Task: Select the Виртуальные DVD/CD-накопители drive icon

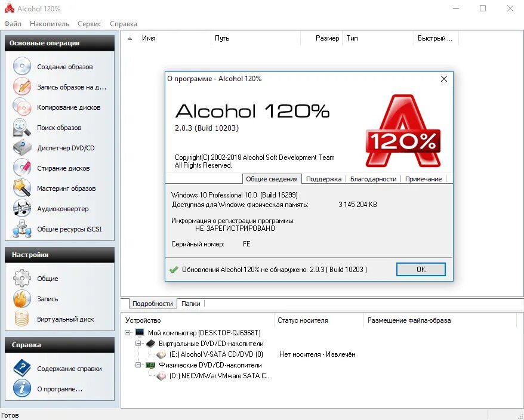Action: [151, 344]
